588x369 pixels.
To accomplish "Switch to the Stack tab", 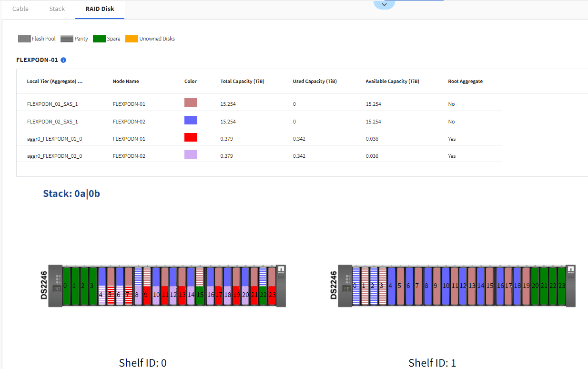I will tap(57, 9).
